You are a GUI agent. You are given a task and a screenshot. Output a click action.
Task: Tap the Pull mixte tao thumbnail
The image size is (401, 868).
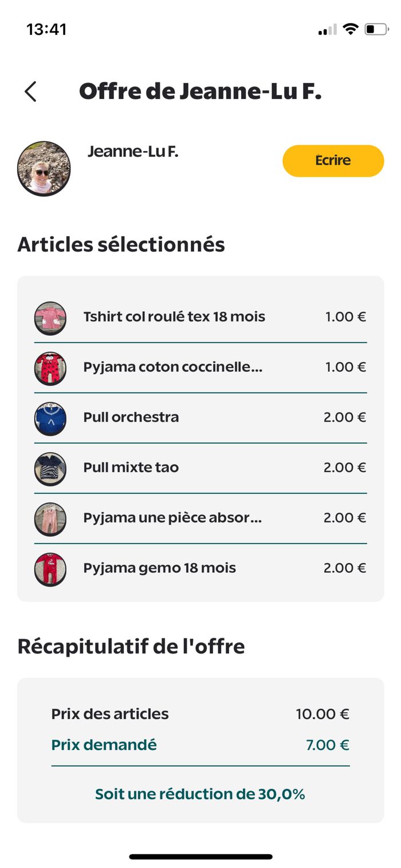pyautogui.click(x=50, y=469)
